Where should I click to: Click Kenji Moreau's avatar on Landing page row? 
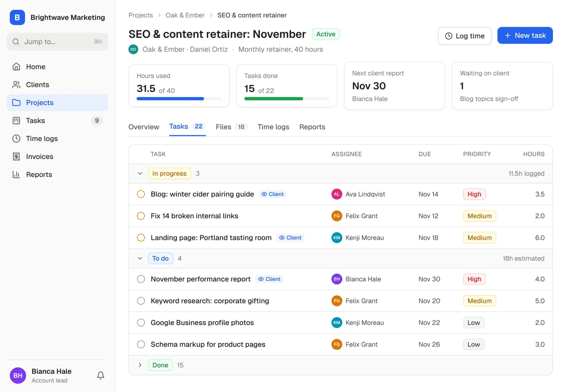click(x=337, y=238)
